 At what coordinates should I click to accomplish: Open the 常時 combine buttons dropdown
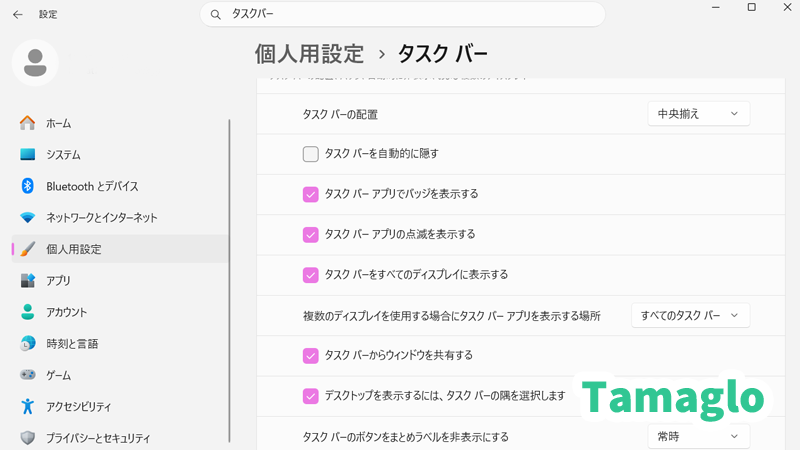698,436
